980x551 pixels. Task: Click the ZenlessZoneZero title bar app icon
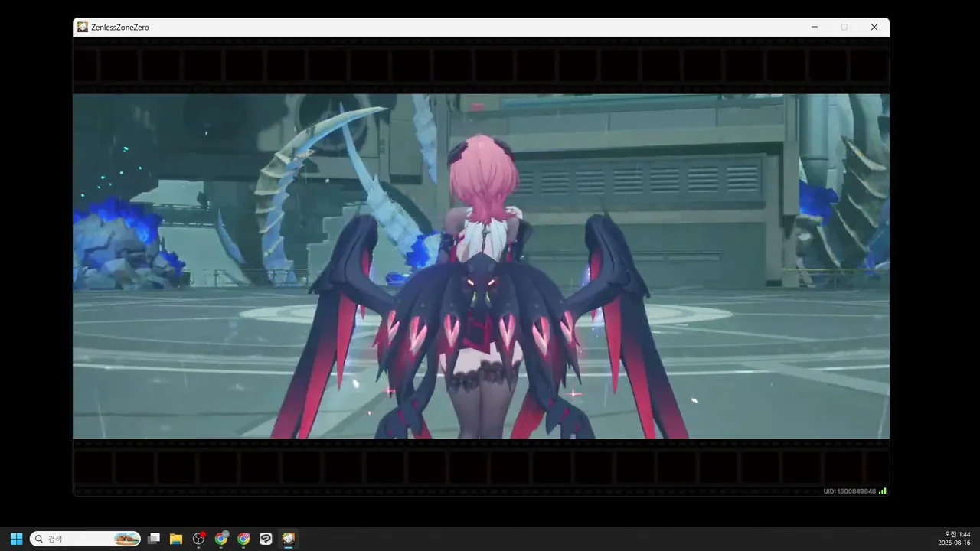83,27
